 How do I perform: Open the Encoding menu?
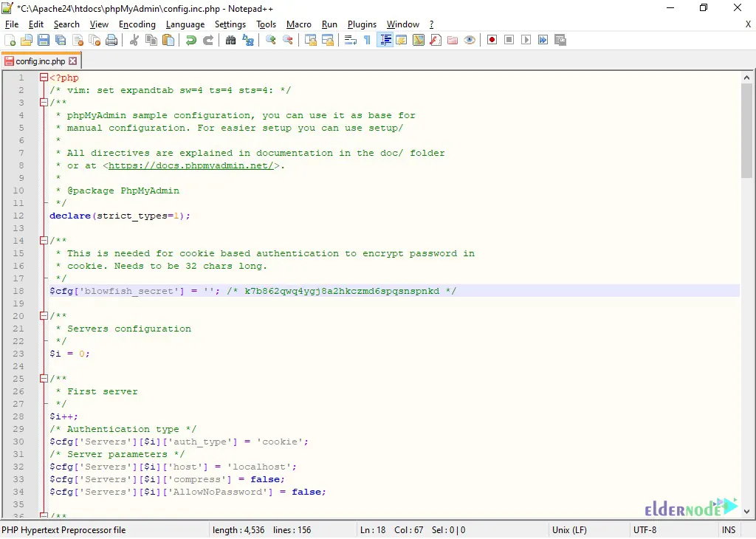[x=137, y=24]
